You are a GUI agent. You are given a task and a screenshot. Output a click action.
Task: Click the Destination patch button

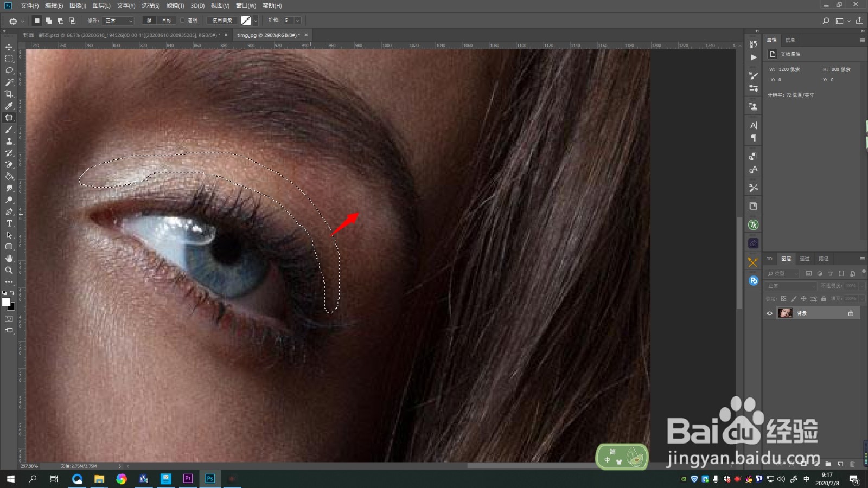point(167,21)
